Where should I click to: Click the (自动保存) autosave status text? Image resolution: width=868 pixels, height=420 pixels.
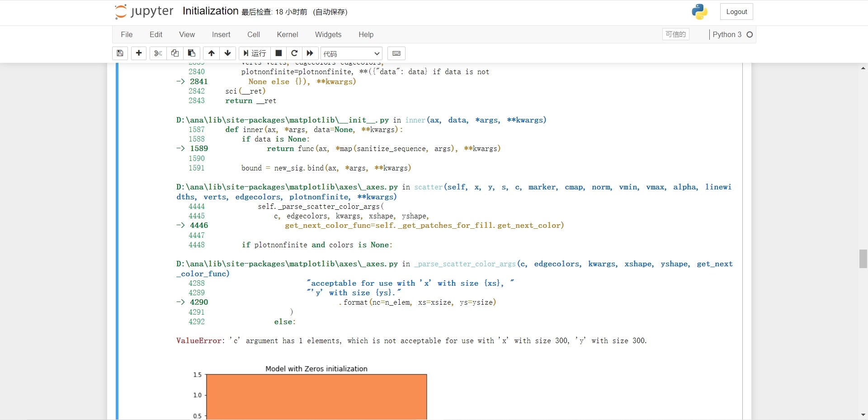(330, 12)
